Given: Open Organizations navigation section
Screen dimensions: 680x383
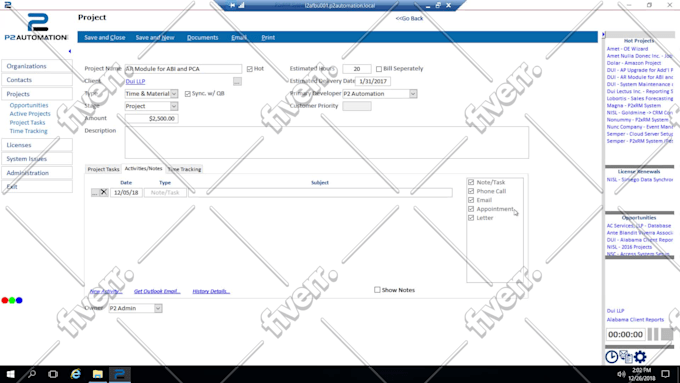Looking at the screenshot, I should (x=37, y=66).
